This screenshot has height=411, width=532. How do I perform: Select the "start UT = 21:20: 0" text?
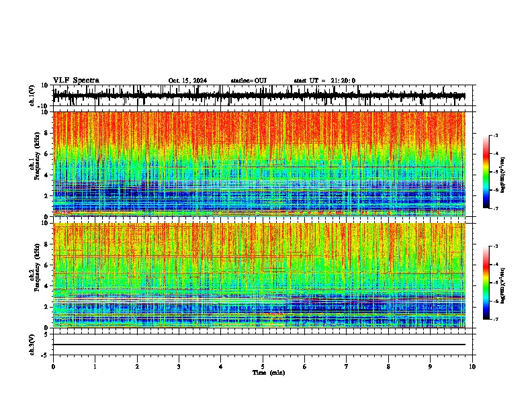tap(324, 81)
